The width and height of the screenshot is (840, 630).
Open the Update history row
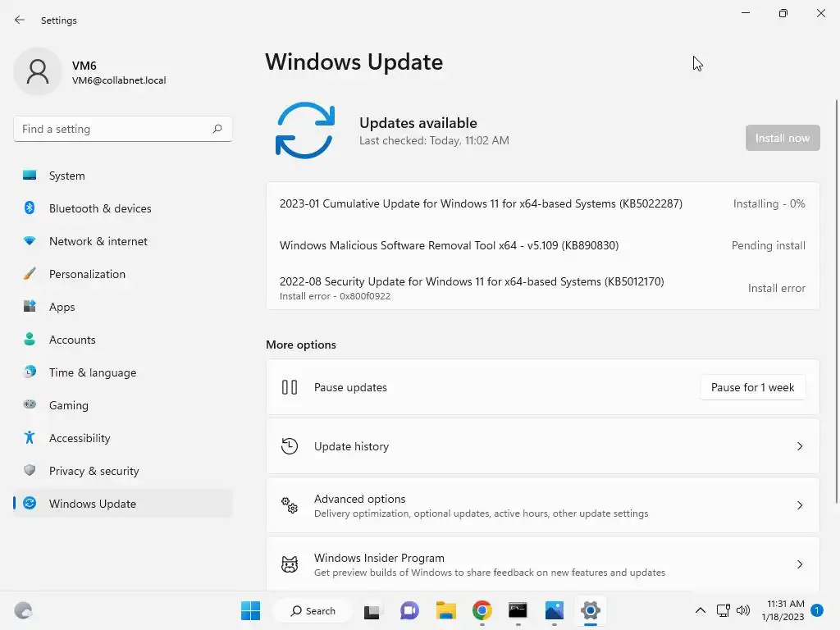tap(543, 446)
